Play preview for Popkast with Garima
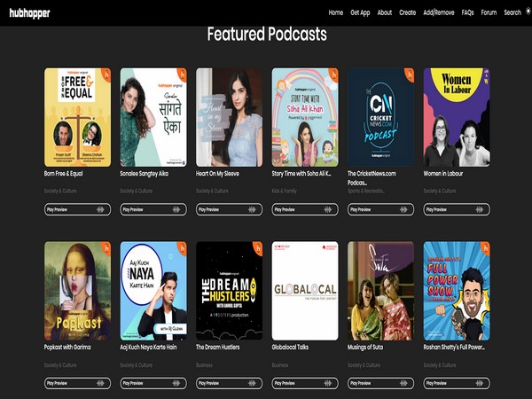Viewport: 532px width, 399px height. click(x=77, y=383)
